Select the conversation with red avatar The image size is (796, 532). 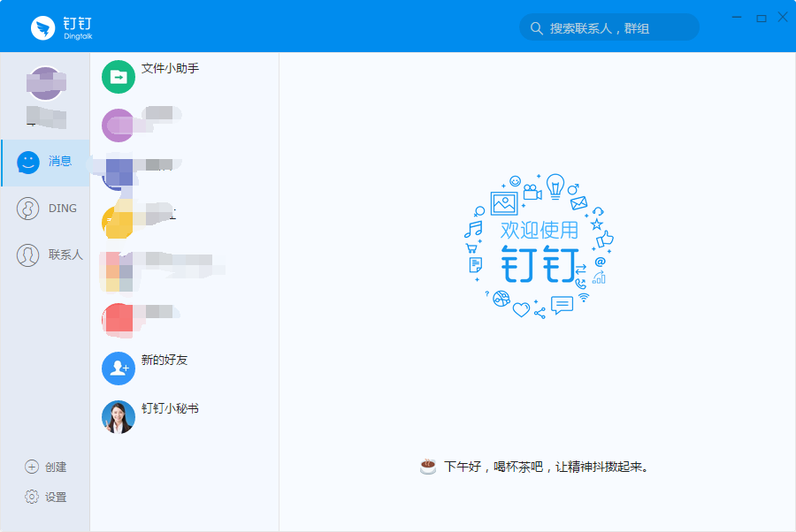119,319
